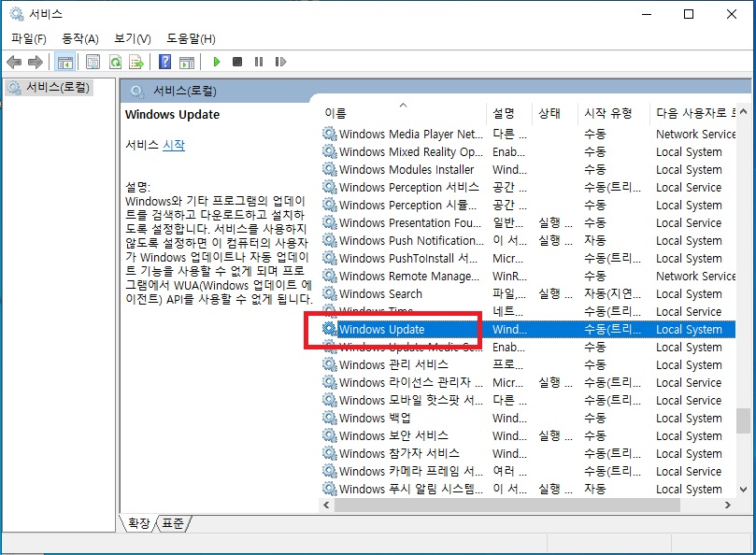Select the Windows Update service row

[x=528, y=329]
